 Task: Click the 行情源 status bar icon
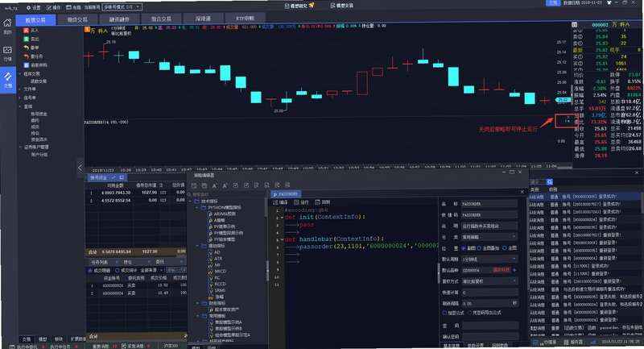click(535, 342)
